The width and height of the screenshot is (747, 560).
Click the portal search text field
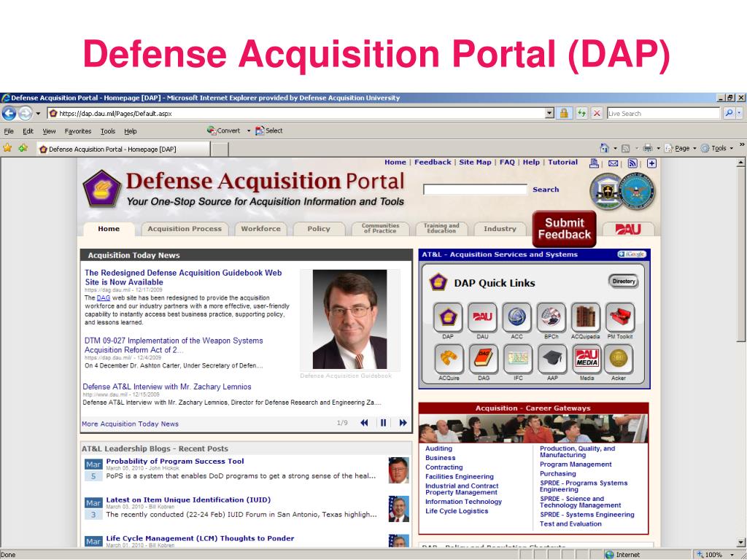[475, 190]
